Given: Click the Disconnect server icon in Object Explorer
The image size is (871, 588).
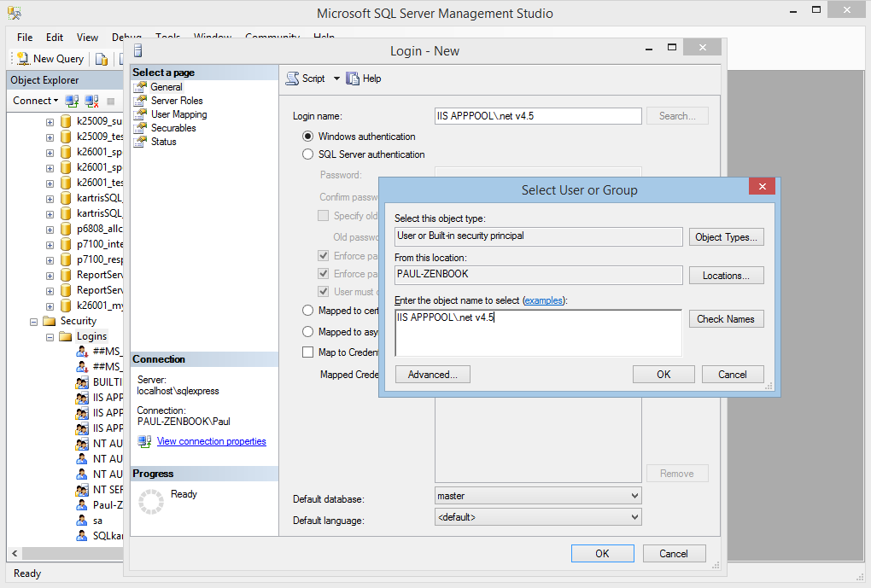Looking at the screenshot, I should coord(91,101).
